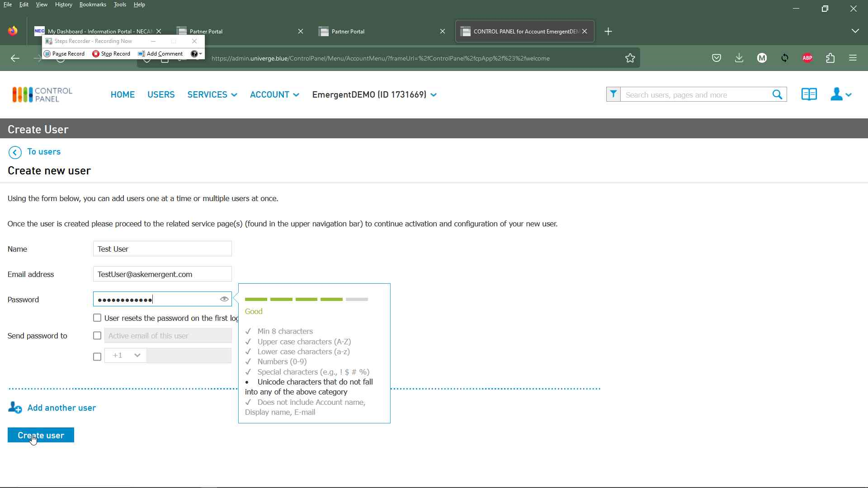Click the password strength meter bar

[x=307, y=299]
